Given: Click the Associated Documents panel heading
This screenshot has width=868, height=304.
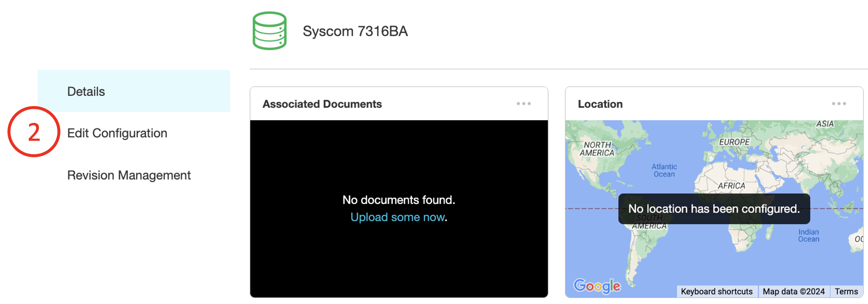Looking at the screenshot, I should (x=322, y=104).
